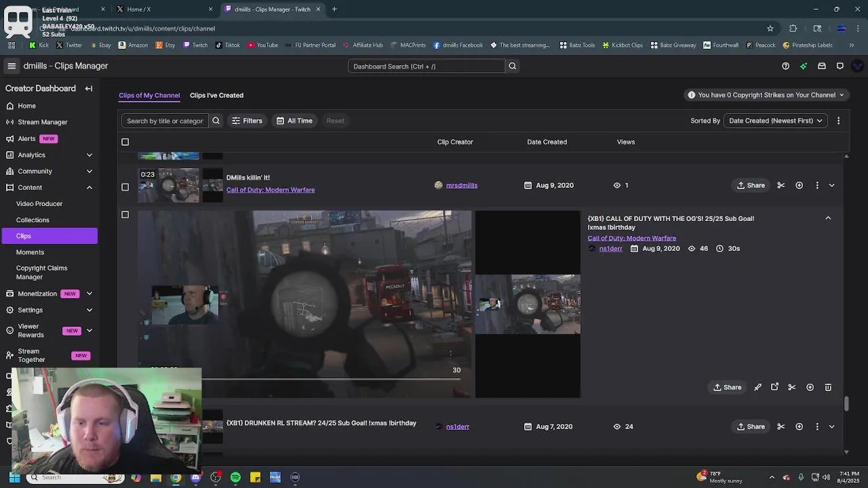Click the dashboard search magnifier button
Image resolution: width=868 pixels, height=488 pixels.
coord(513,66)
